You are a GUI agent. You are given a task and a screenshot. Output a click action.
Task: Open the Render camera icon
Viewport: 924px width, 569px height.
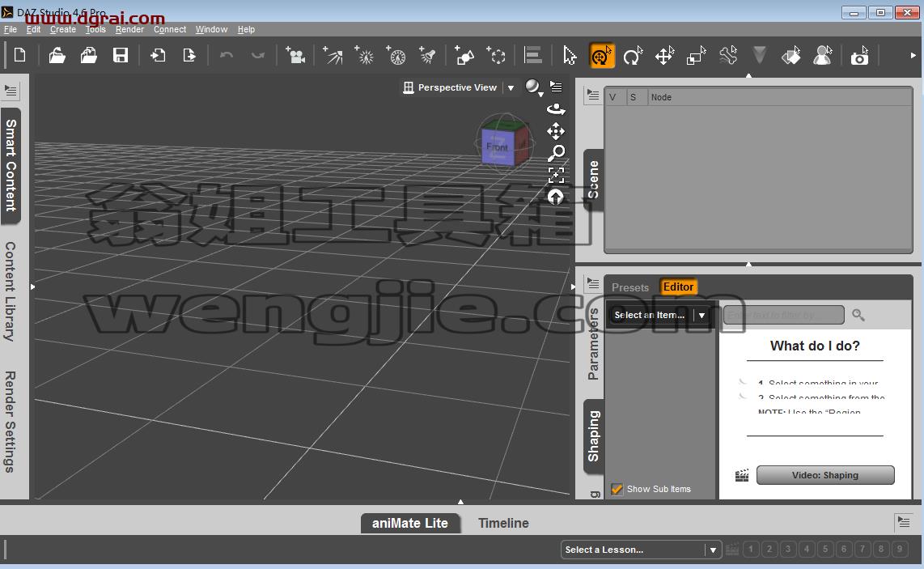coord(859,56)
